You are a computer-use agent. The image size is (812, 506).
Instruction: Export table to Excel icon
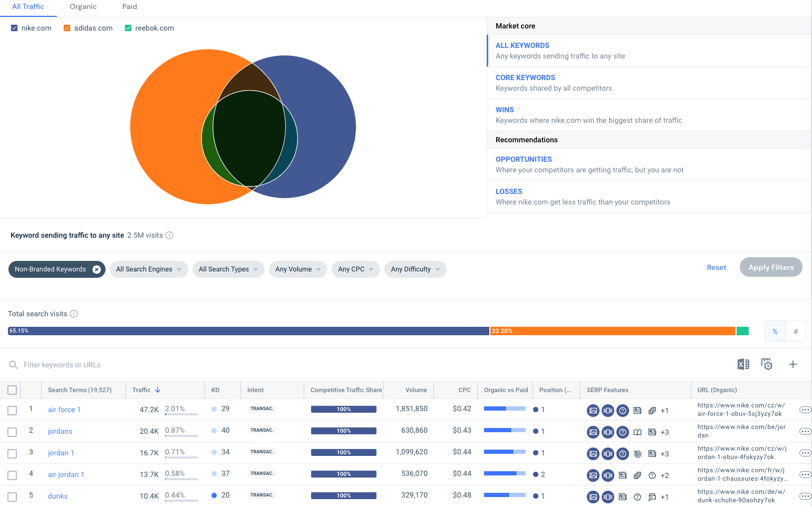pos(743,364)
